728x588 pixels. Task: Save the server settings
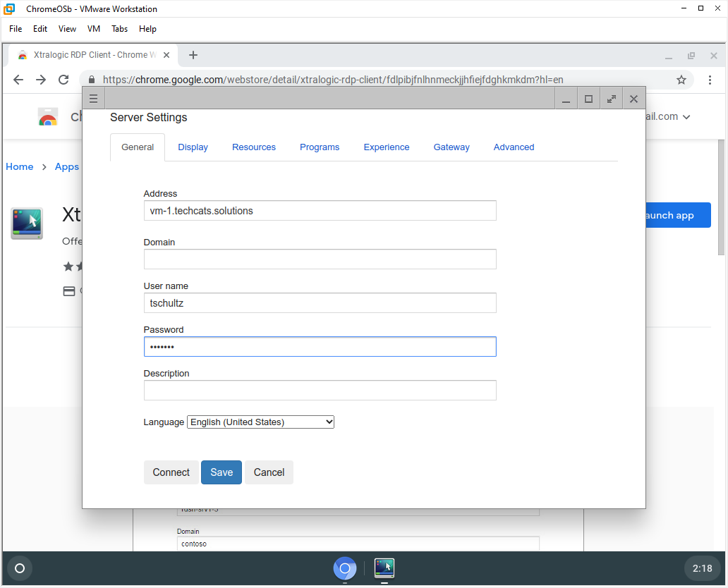pyautogui.click(x=222, y=472)
